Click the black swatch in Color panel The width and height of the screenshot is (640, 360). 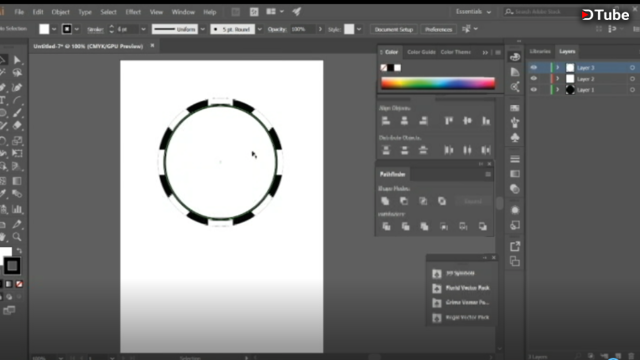click(x=391, y=68)
